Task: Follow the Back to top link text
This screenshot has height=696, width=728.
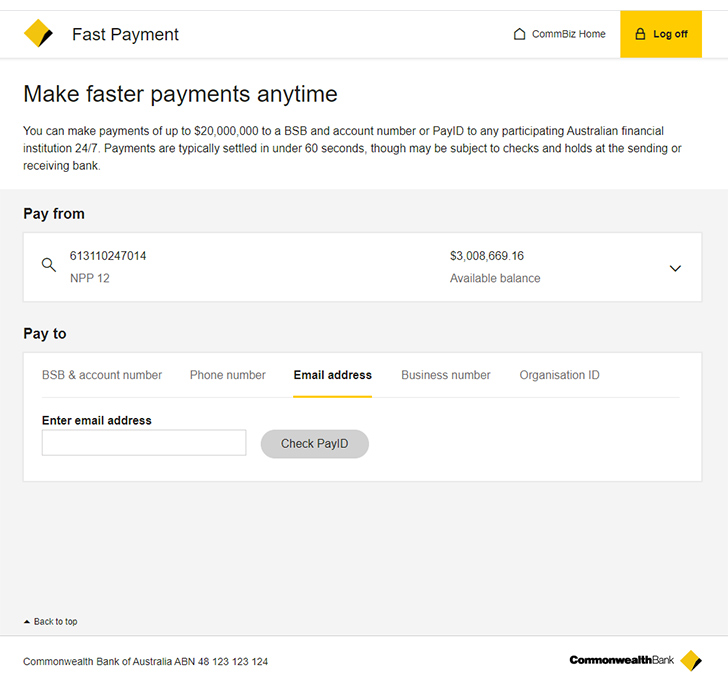Action: coord(56,622)
